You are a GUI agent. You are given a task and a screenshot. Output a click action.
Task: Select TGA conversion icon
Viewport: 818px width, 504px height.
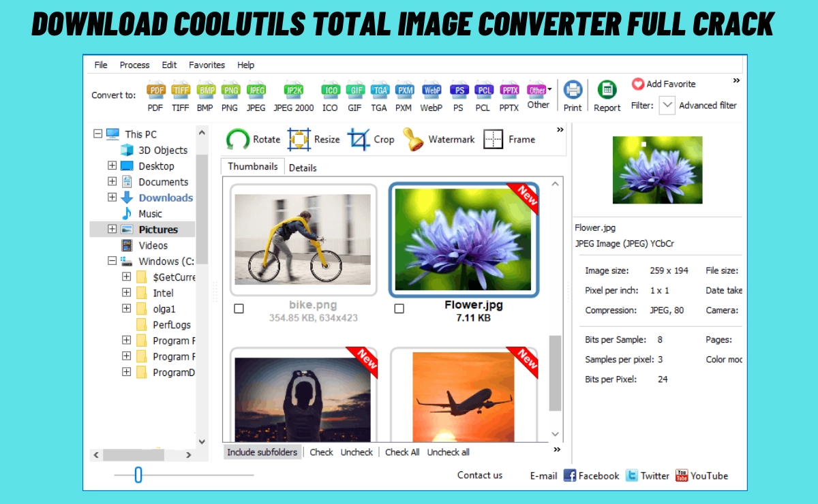click(379, 97)
